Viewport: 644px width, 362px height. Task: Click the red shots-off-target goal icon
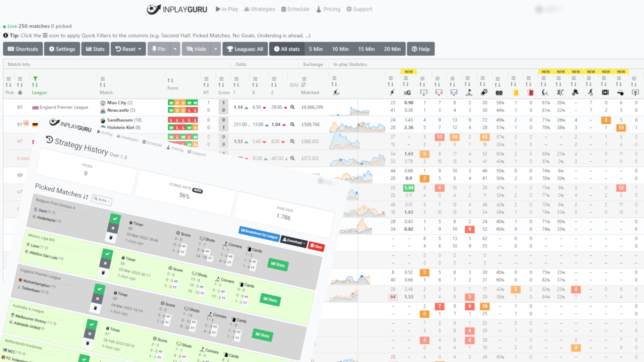[439, 93]
